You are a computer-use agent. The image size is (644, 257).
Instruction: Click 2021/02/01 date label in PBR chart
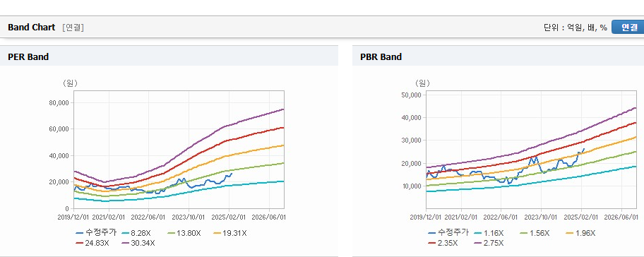pos(462,217)
